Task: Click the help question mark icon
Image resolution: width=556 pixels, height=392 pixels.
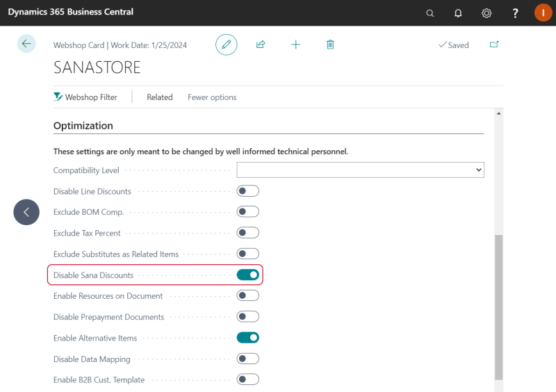Action: point(515,13)
